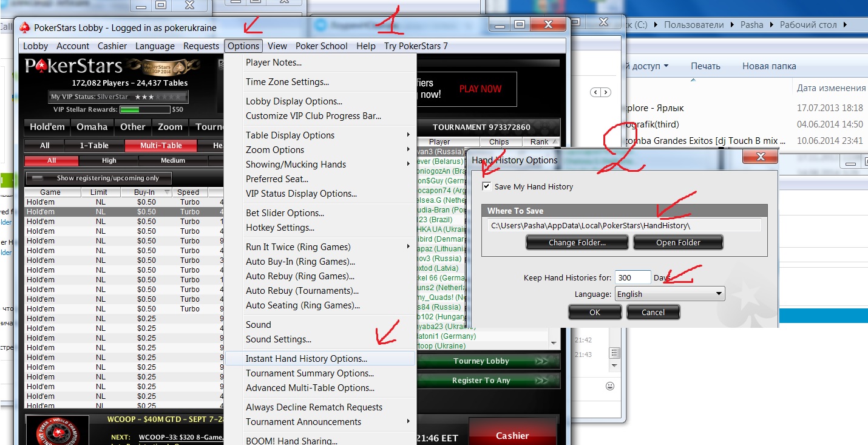Viewport: 868px width, 445px height.
Task: Select Instant Hand History Options menu entry
Action: tap(320, 359)
